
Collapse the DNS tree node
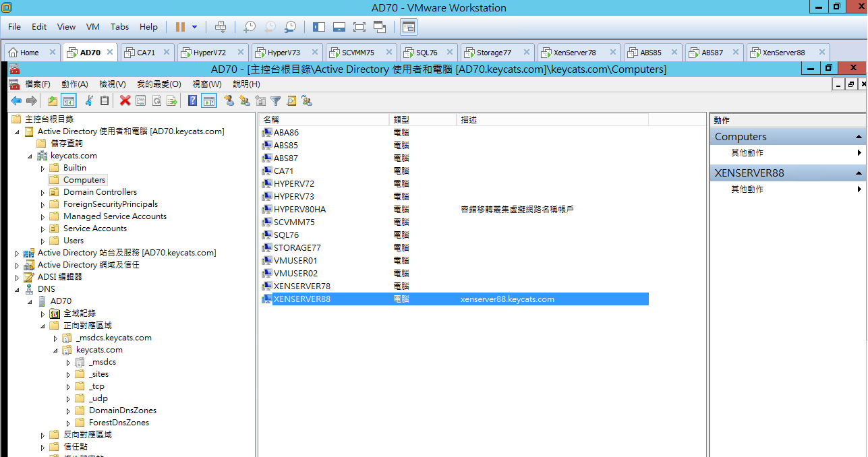(17, 289)
